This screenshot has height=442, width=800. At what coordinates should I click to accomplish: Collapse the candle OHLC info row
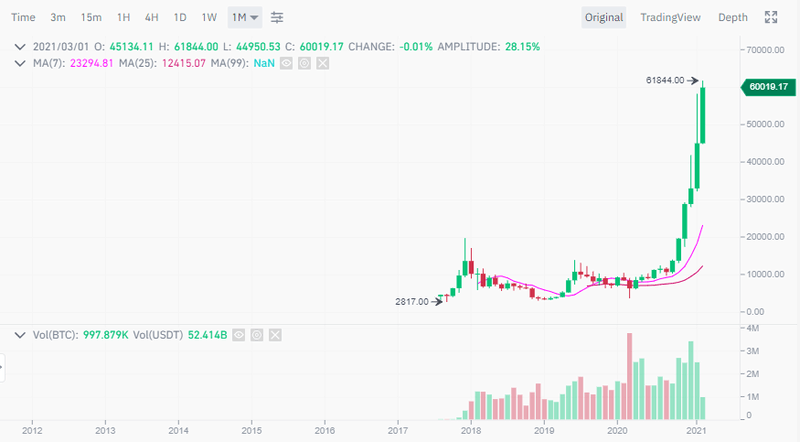tap(21, 46)
